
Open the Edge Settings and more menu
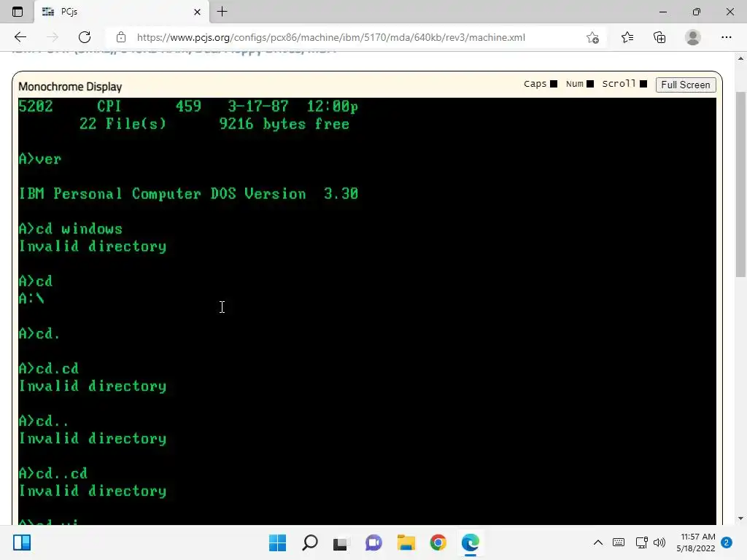click(x=726, y=37)
